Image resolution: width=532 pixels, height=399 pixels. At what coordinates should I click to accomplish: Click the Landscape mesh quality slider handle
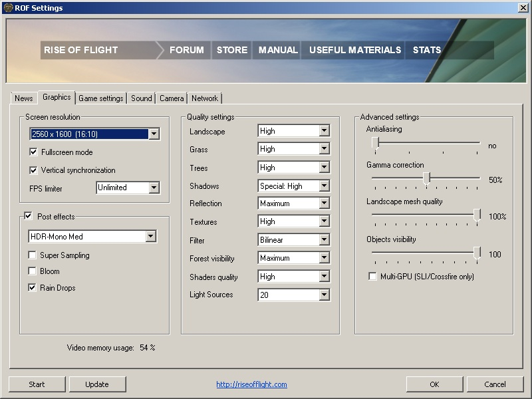[x=477, y=215]
